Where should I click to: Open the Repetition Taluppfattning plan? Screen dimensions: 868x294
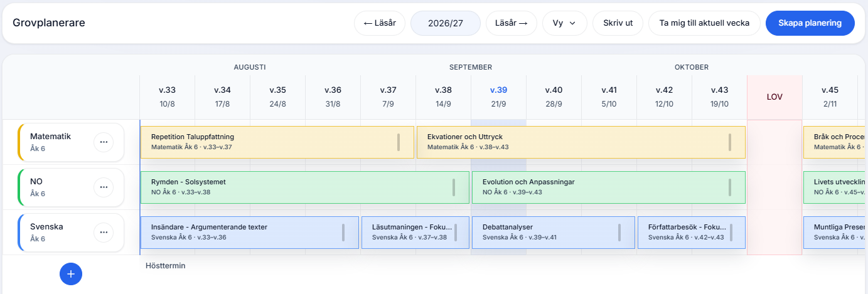[277, 142]
